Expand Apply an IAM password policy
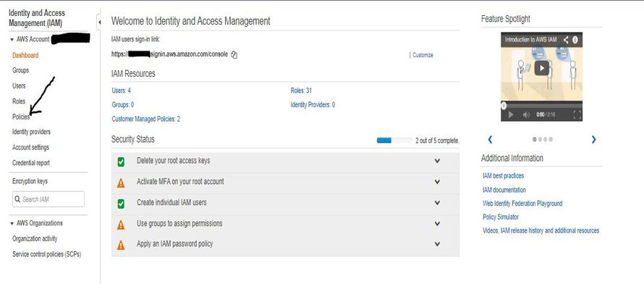Viewport: 644px width, 284px height. tap(437, 244)
